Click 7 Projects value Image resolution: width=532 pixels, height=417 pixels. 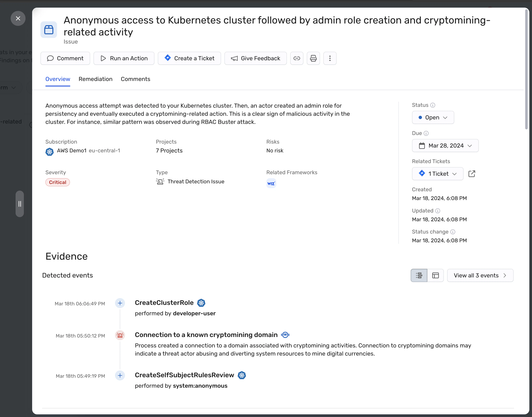[169, 151]
